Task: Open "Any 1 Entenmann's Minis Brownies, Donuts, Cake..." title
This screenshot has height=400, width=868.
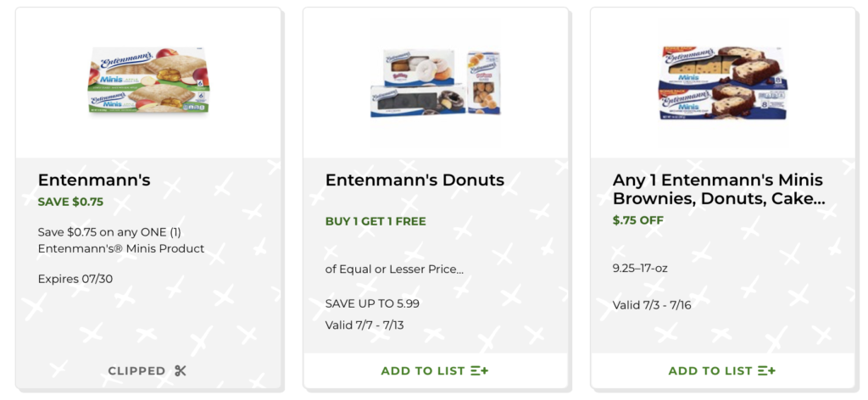Action: click(717, 189)
